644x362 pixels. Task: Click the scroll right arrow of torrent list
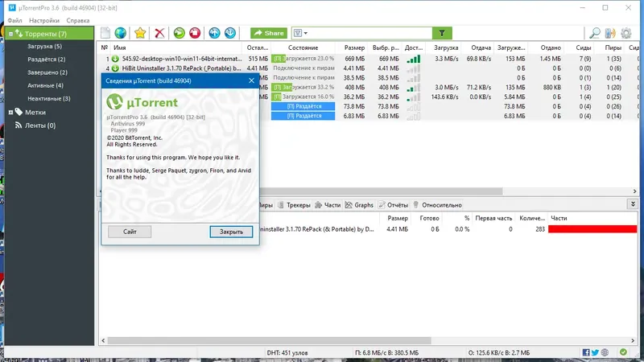[634, 191]
